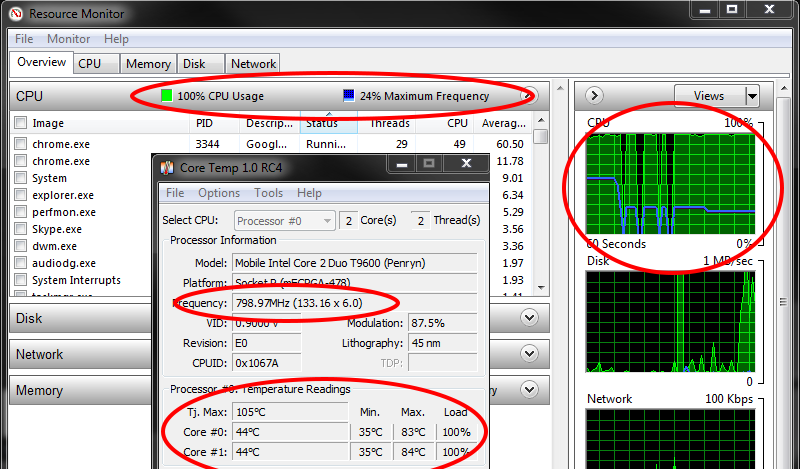The image size is (800, 469).
Task: Click average CPU value 60.50
Action: 510,144
